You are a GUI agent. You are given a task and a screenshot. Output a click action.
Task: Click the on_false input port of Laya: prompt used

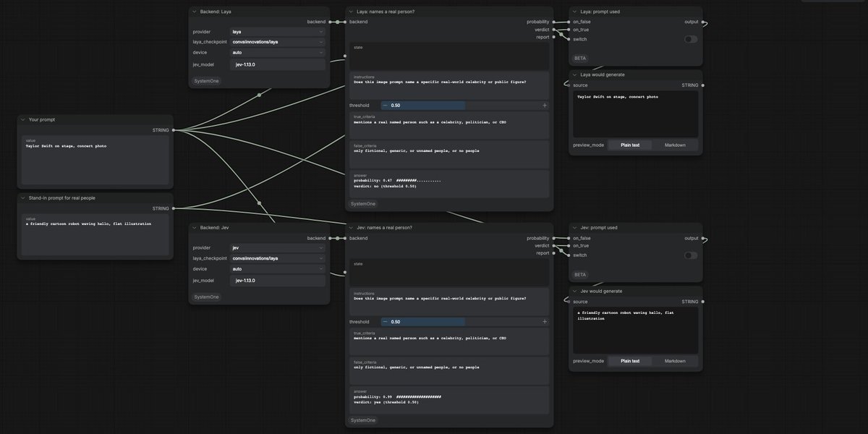tap(569, 22)
